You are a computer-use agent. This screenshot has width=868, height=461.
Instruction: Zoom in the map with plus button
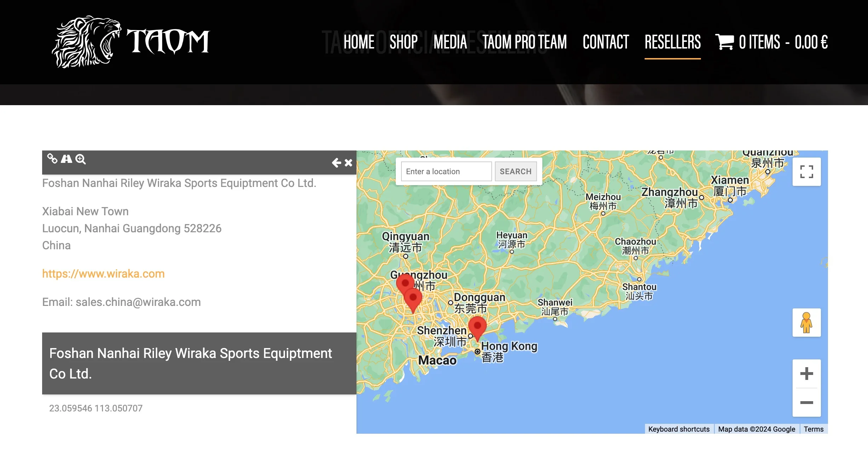point(806,374)
